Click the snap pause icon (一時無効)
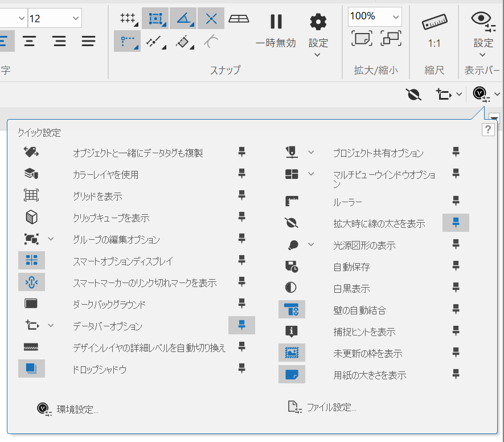Viewport: 504px width, 442px height. point(276,22)
